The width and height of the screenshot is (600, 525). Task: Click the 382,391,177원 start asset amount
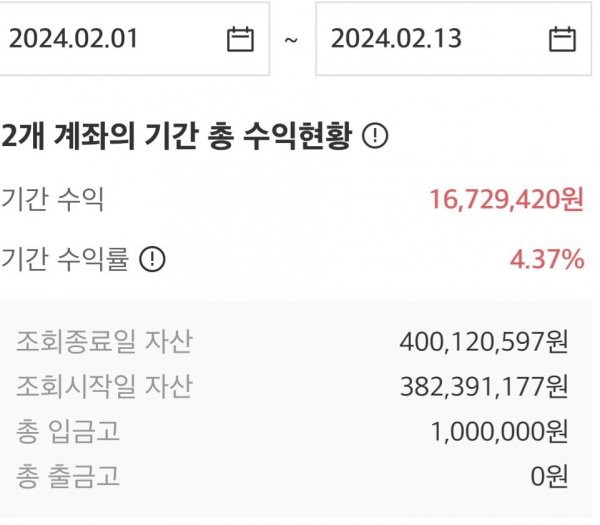pos(484,386)
